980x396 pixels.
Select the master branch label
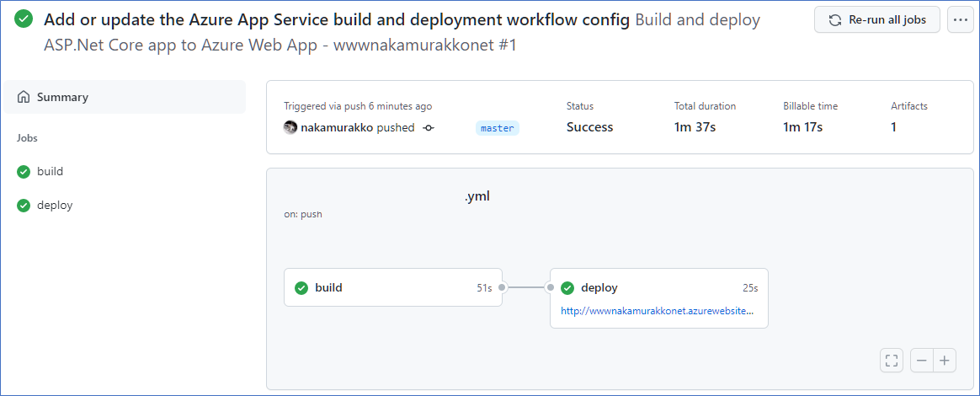pos(498,128)
